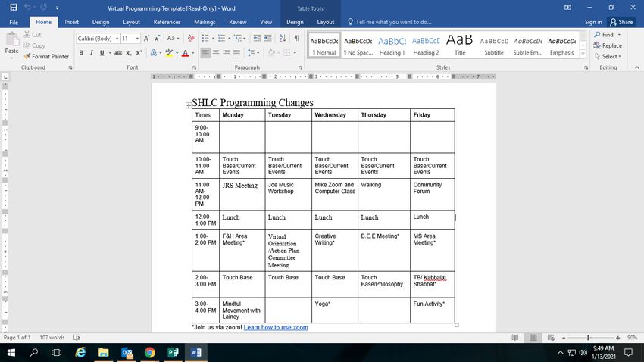The width and height of the screenshot is (644, 362).
Task: Launch Google Chrome from the taskbar
Action: coord(150,353)
